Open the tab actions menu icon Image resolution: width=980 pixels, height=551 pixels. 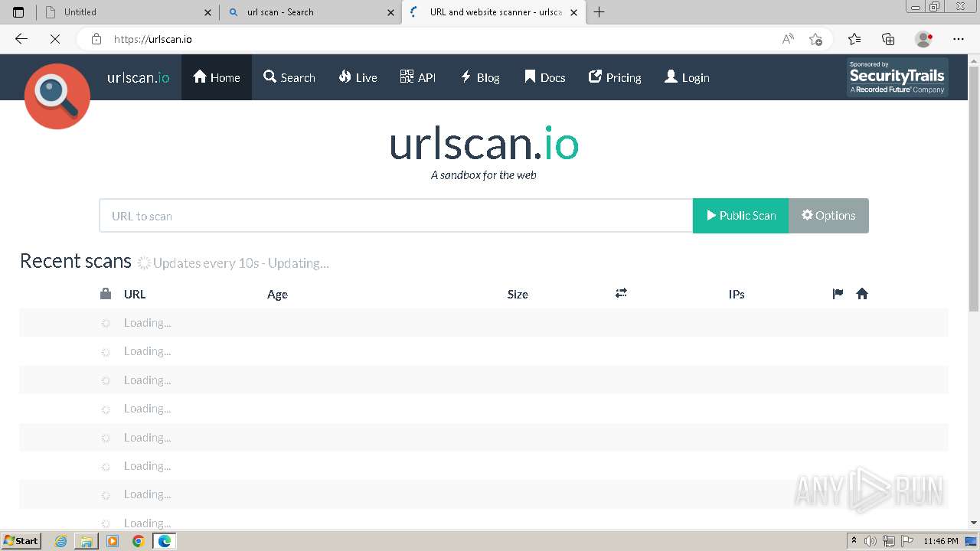tap(19, 12)
